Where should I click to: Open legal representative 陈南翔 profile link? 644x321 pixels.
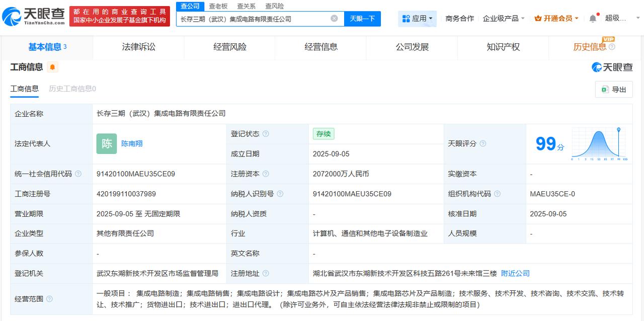(132, 143)
